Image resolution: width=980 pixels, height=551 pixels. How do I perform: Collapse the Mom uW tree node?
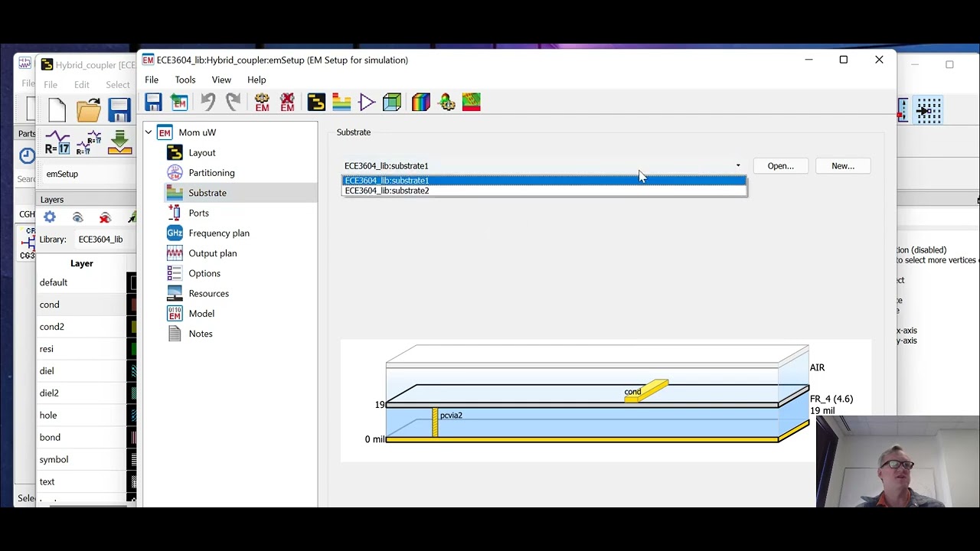click(x=149, y=132)
